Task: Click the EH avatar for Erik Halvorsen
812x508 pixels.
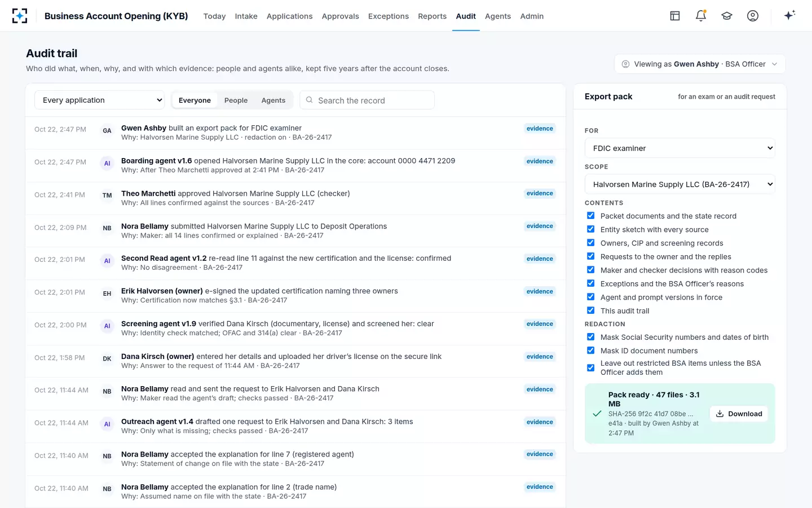Action: click(107, 294)
